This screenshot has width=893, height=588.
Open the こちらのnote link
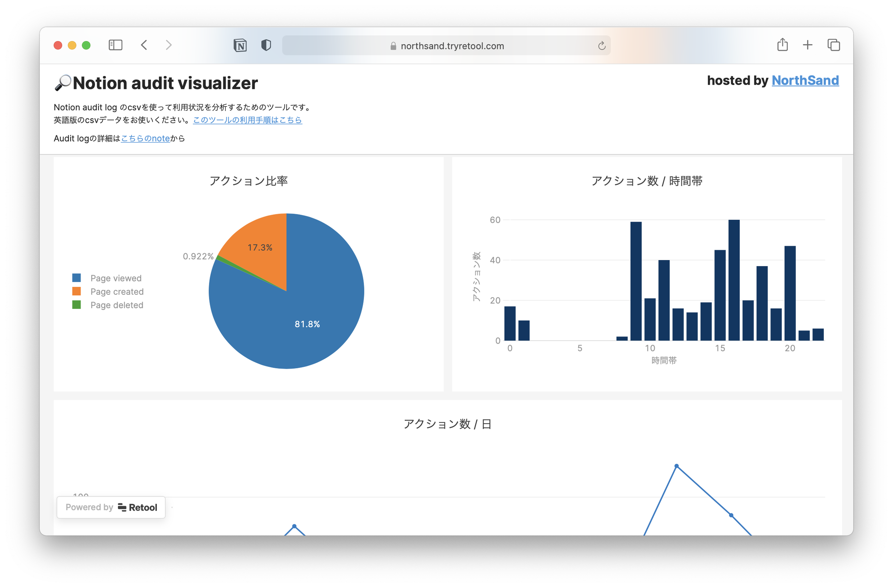145,138
